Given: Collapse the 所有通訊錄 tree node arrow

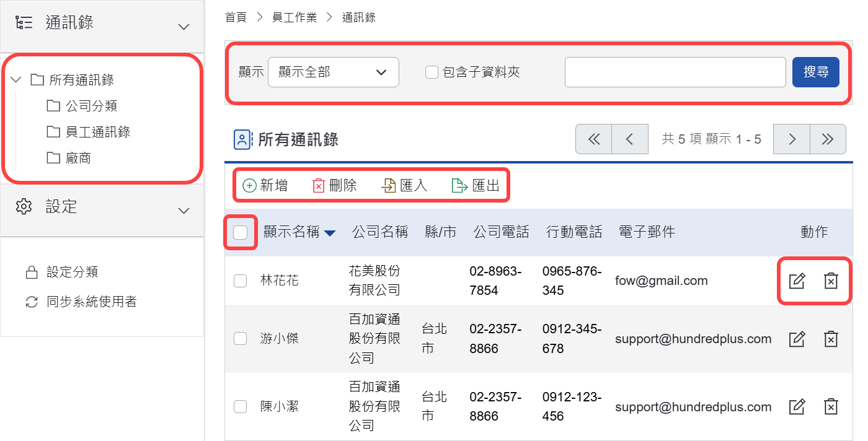Looking at the screenshot, I should click(17, 80).
